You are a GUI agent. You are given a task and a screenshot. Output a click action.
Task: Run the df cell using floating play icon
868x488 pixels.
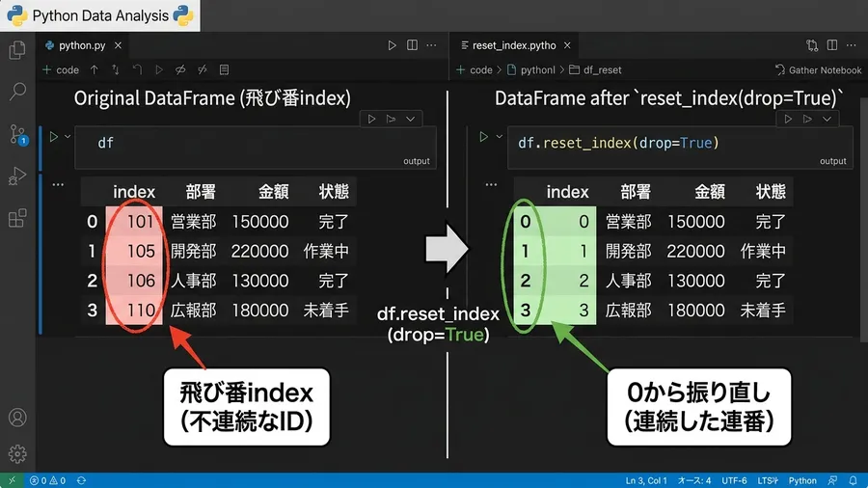(371, 119)
